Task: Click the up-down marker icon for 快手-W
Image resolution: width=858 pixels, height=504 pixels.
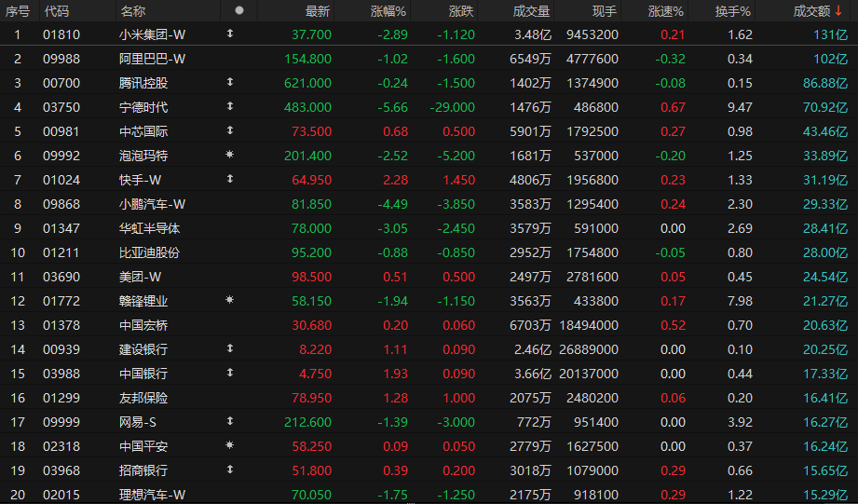Action: [230, 179]
